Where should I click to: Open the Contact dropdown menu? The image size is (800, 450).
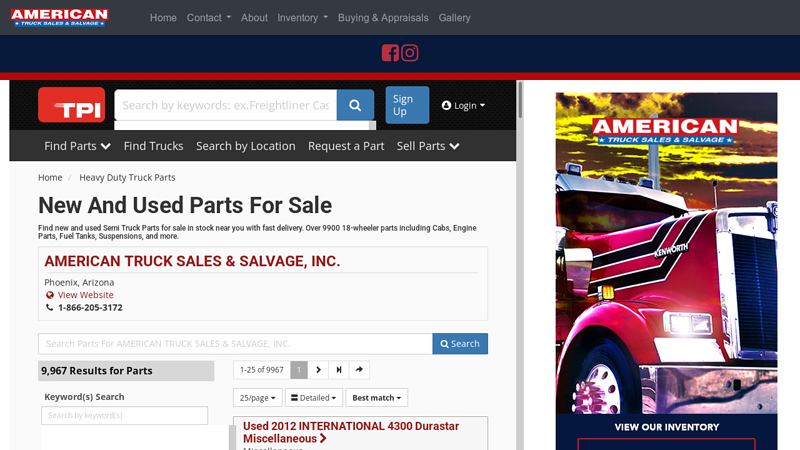(x=209, y=18)
